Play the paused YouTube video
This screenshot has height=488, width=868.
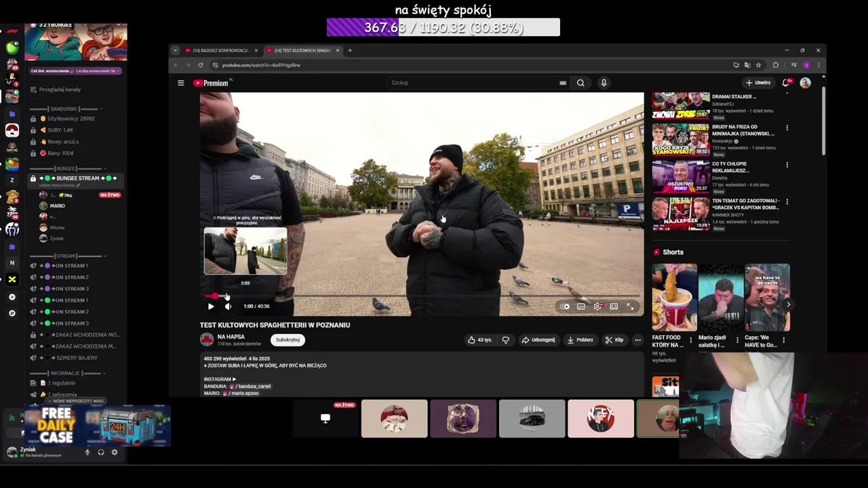211,306
